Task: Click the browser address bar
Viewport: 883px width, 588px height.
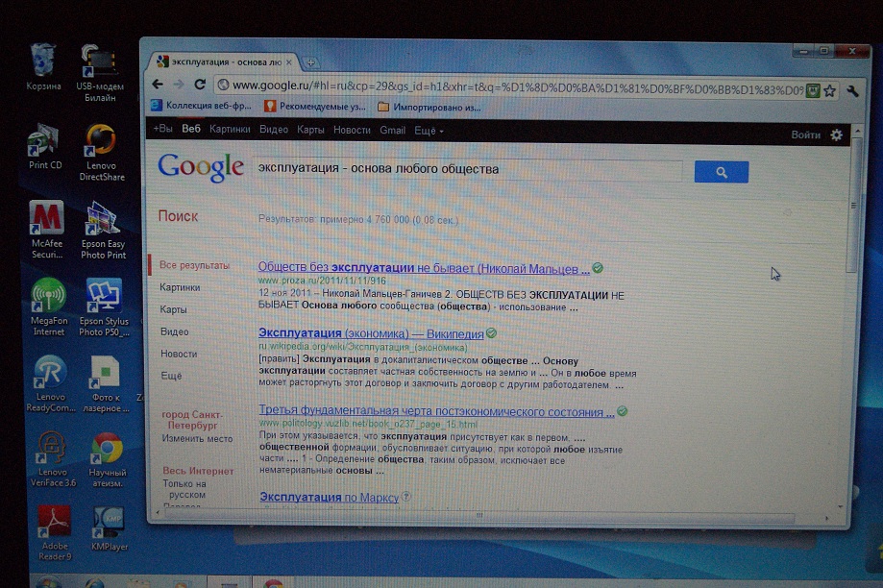Action: [x=510, y=87]
